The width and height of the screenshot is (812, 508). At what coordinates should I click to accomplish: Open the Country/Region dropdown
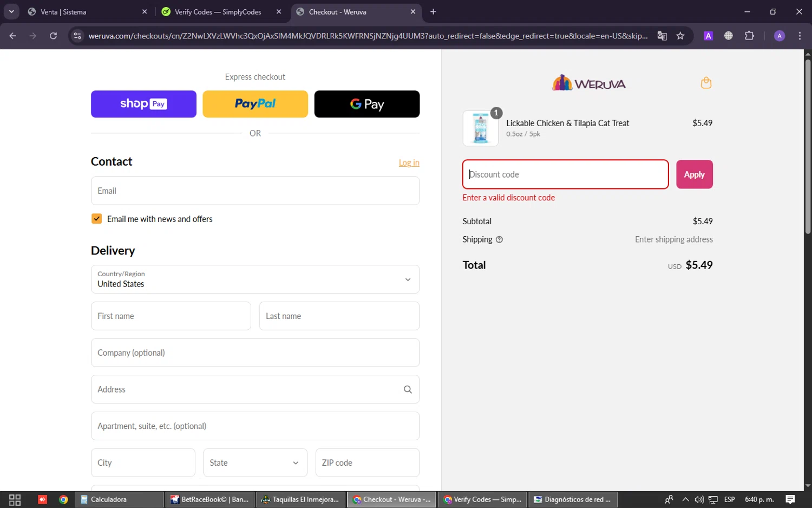[255, 279]
